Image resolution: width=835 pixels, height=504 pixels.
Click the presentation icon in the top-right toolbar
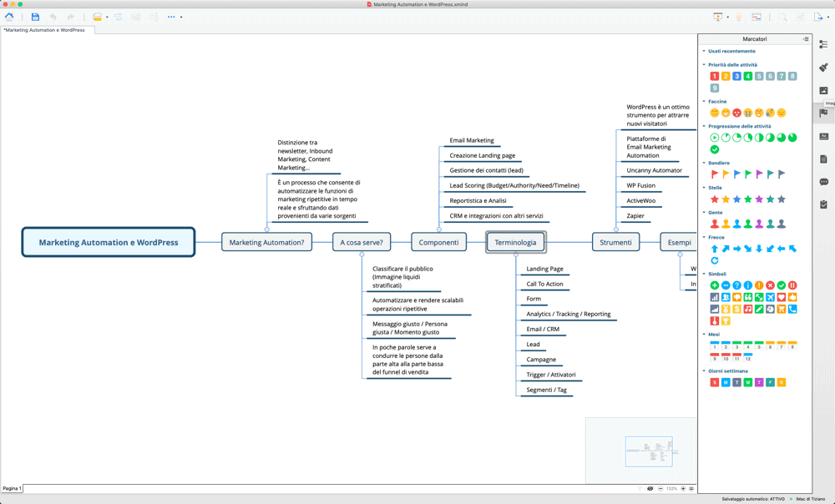[718, 17]
